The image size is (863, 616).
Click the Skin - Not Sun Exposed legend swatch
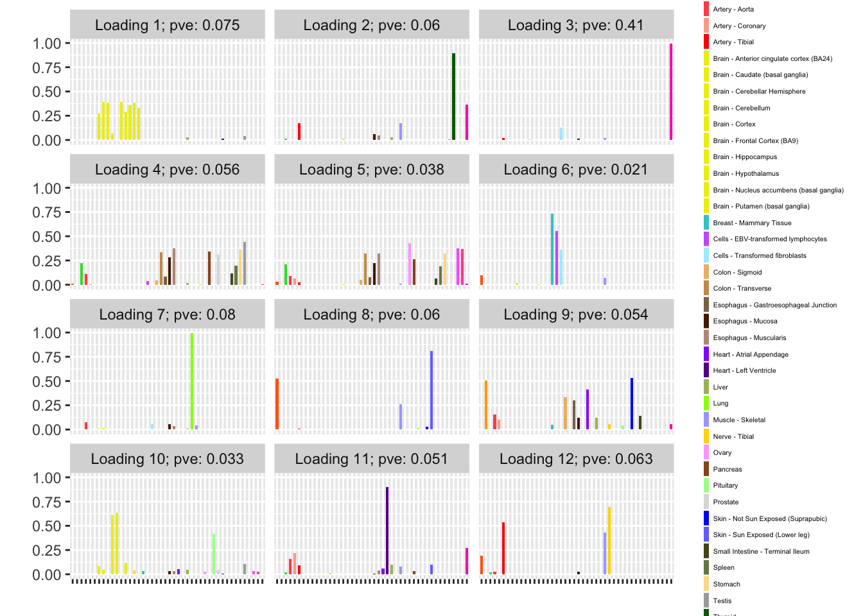tap(706, 518)
